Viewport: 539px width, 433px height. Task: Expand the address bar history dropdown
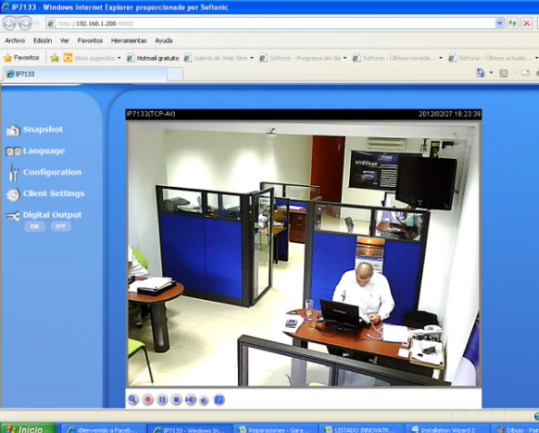(x=499, y=23)
